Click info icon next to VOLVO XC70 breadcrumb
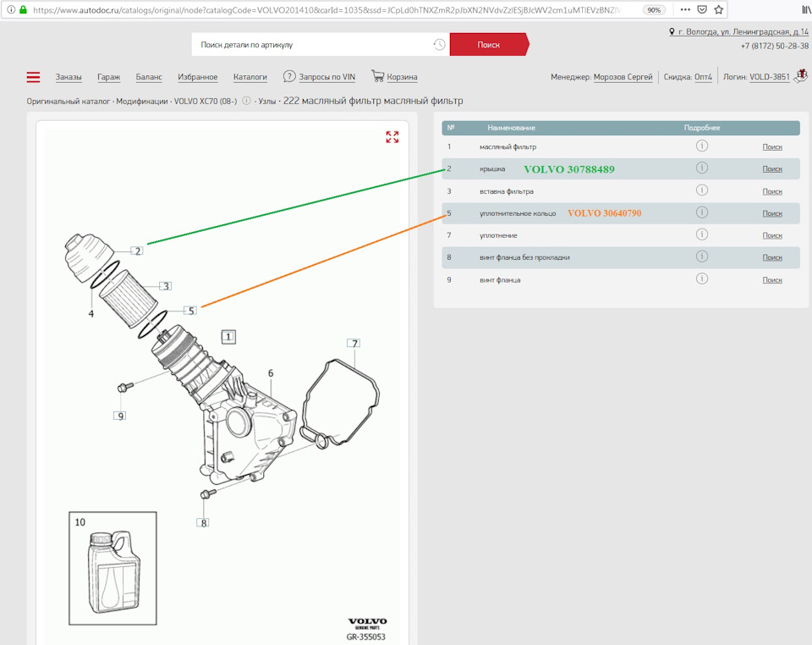 tap(246, 101)
